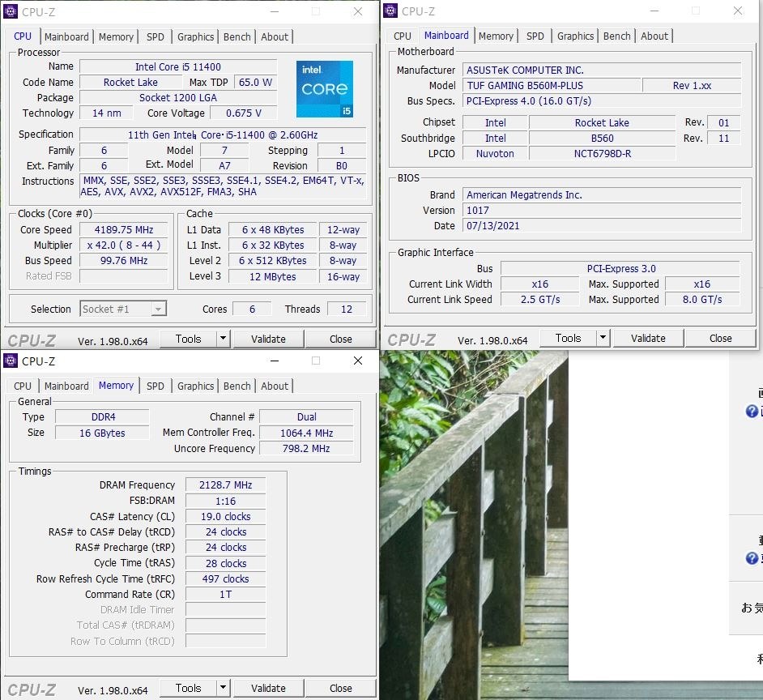Open the About tab in the Mainboard window
This screenshot has height=700, width=763.
[654, 36]
